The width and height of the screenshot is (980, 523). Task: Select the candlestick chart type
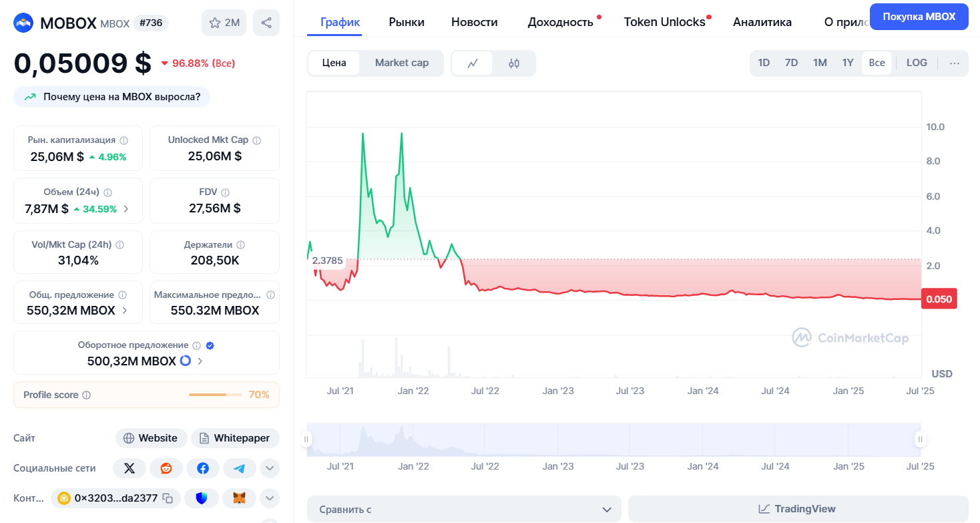(x=513, y=63)
